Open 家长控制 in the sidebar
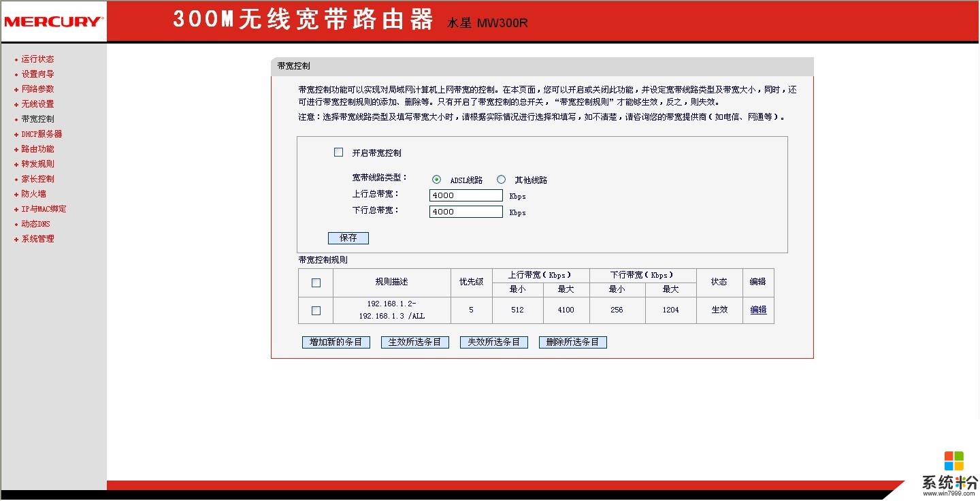The image size is (980, 501). pyautogui.click(x=37, y=179)
